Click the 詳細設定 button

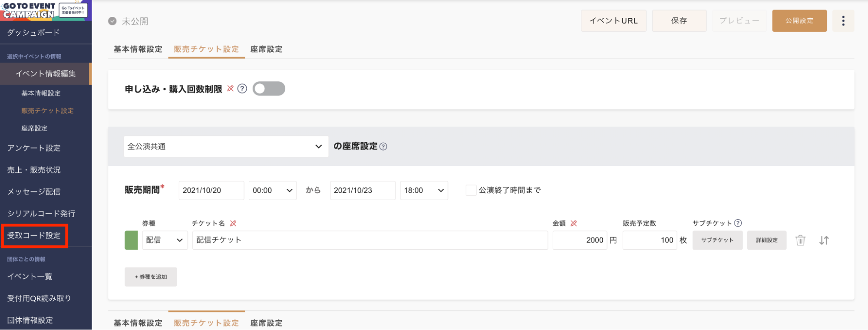(767, 240)
